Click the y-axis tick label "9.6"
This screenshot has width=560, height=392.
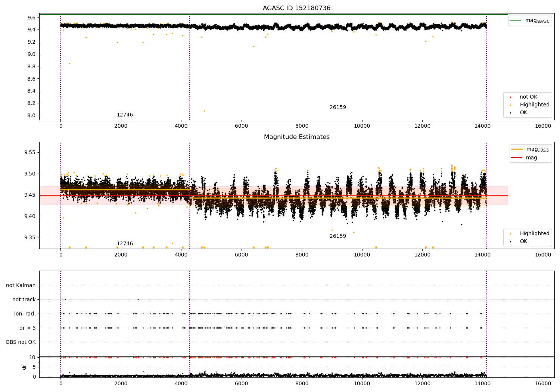tap(31, 18)
